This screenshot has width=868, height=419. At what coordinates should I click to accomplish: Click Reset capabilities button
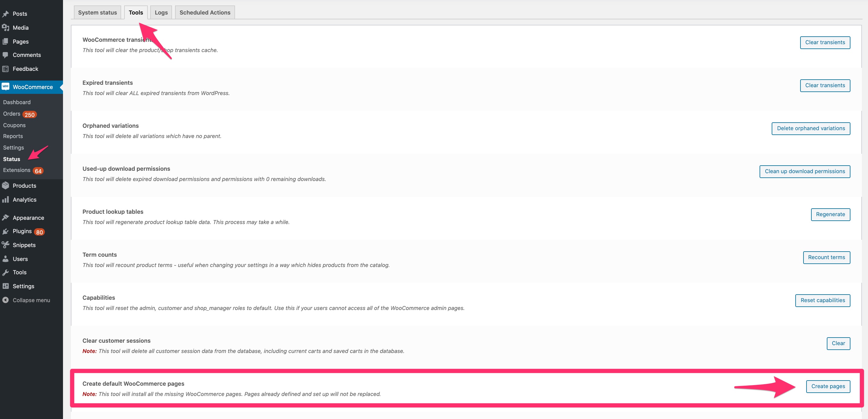pos(823,300)
